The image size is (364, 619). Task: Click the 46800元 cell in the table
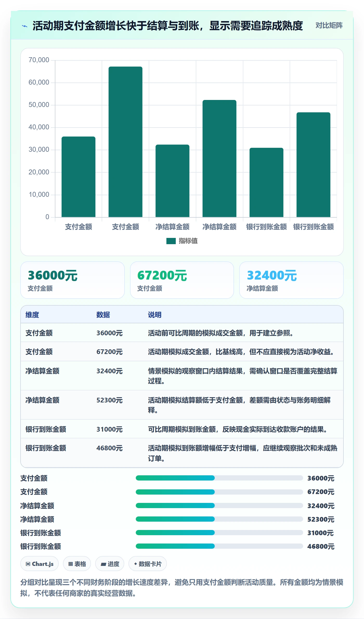[109, 448]
